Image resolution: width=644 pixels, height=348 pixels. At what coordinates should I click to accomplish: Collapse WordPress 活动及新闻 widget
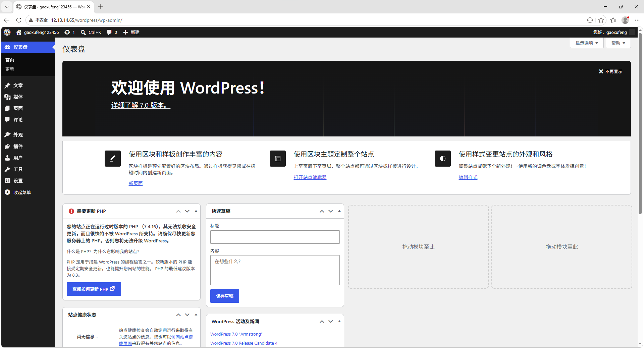[339, 322]
